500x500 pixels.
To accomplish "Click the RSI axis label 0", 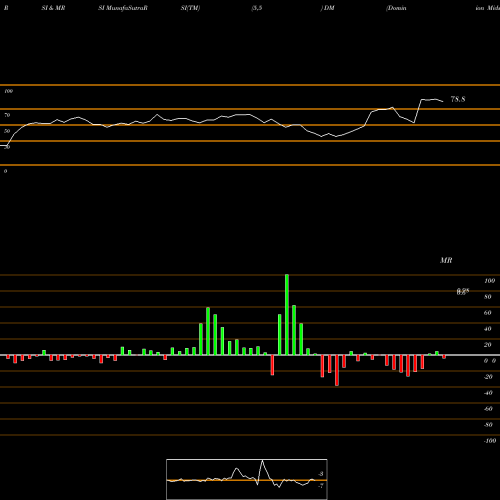I will (5, 171).
